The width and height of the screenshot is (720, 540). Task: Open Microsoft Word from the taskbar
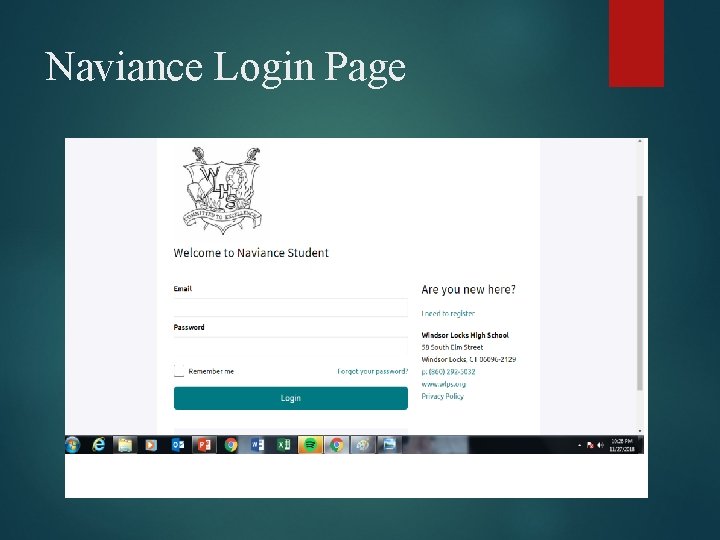[257, 444]
